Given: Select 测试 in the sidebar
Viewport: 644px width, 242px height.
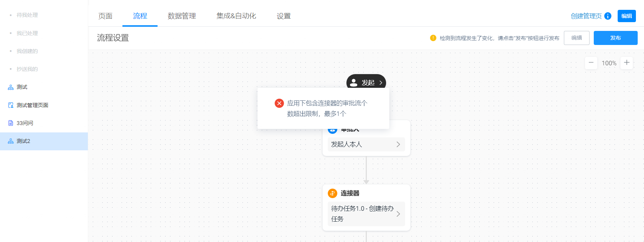Looking at the screenshot, I should (44, 87).
